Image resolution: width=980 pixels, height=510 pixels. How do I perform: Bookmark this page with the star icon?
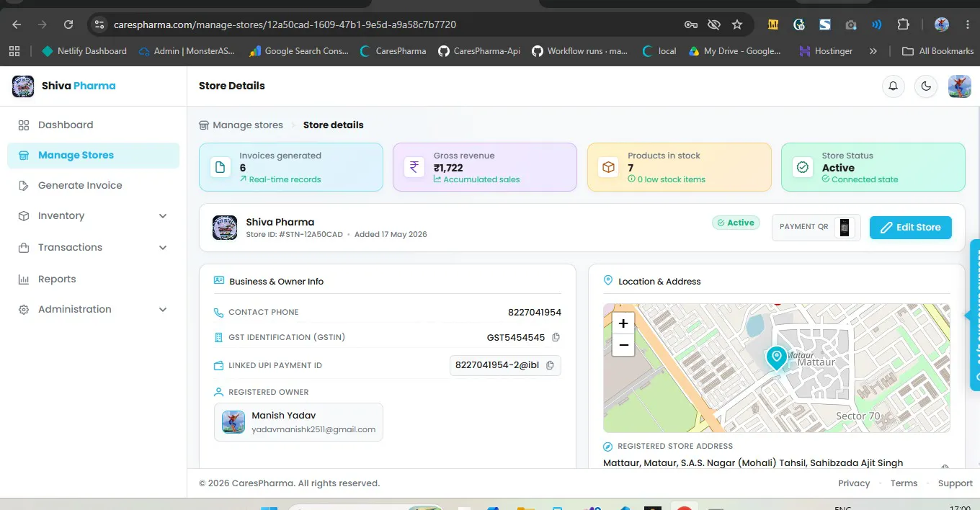(737, 24)
